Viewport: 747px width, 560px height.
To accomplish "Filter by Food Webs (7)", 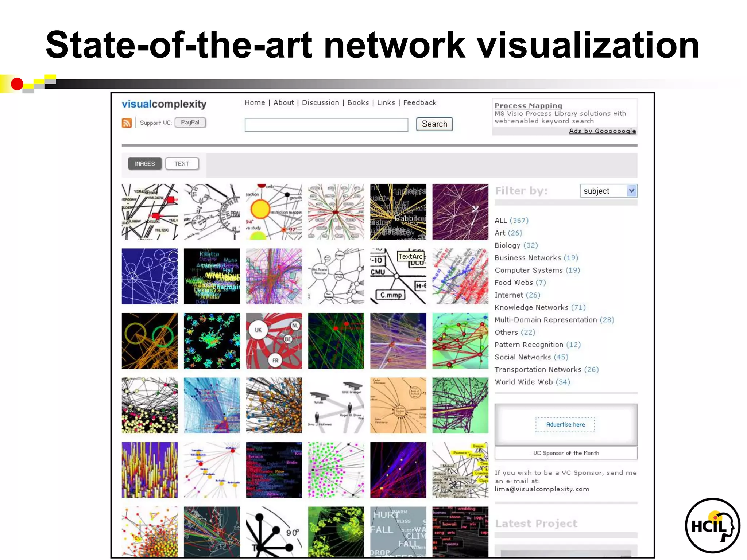I will [x=520, y=283].
